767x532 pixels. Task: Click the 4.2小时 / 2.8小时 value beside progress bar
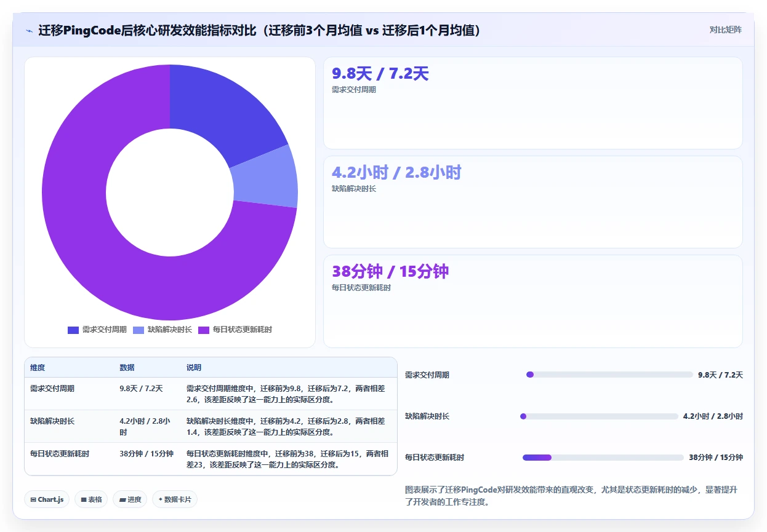713,416
